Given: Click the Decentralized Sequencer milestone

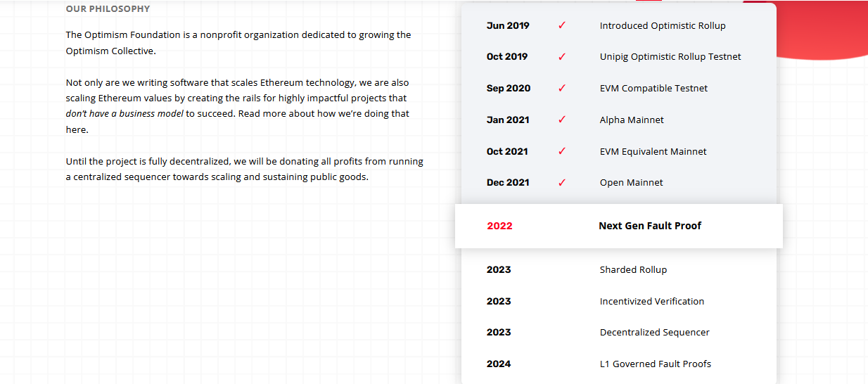Looking at the screenshot, I should point(654,332).
